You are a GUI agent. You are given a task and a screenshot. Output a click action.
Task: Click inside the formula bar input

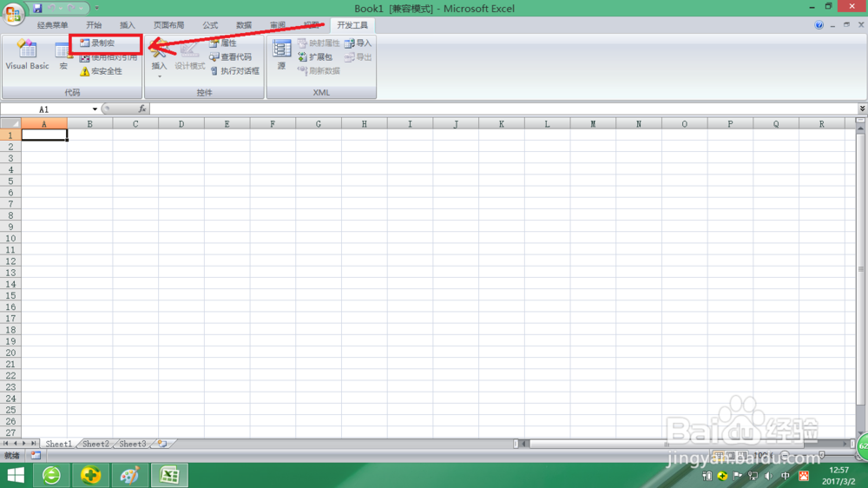[x=503, y=109]
